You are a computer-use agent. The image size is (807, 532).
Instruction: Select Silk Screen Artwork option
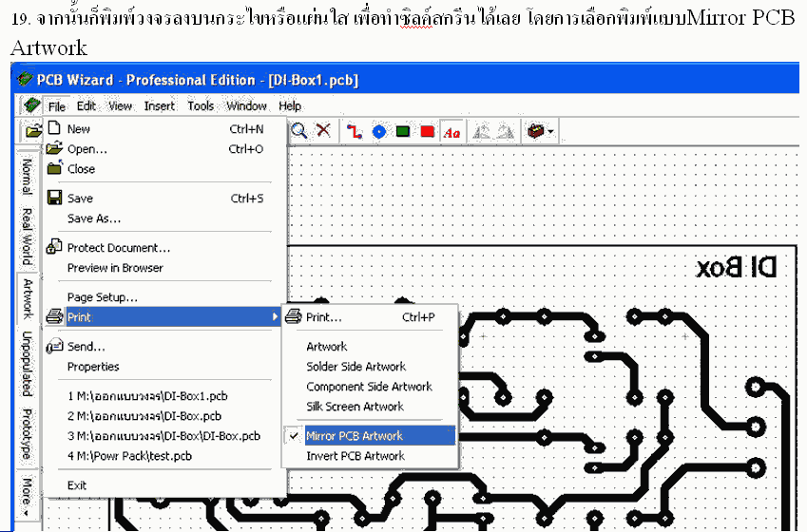pos(370,407)
